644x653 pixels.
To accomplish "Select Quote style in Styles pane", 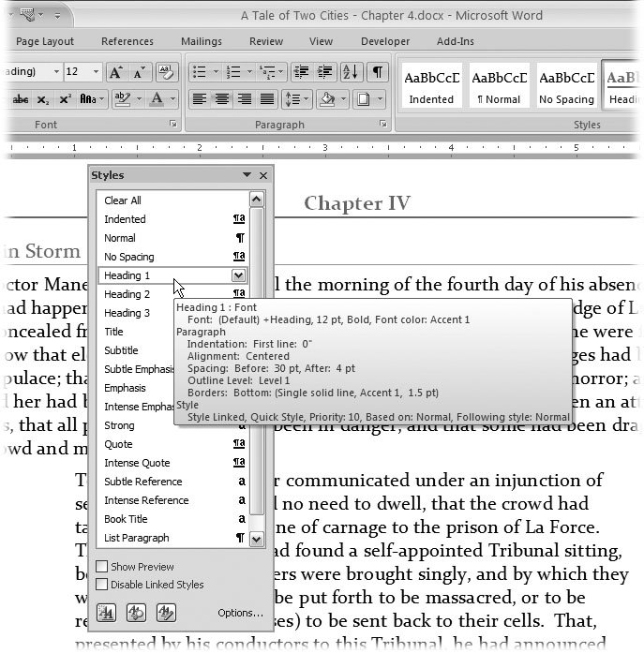I will (172, 444).
